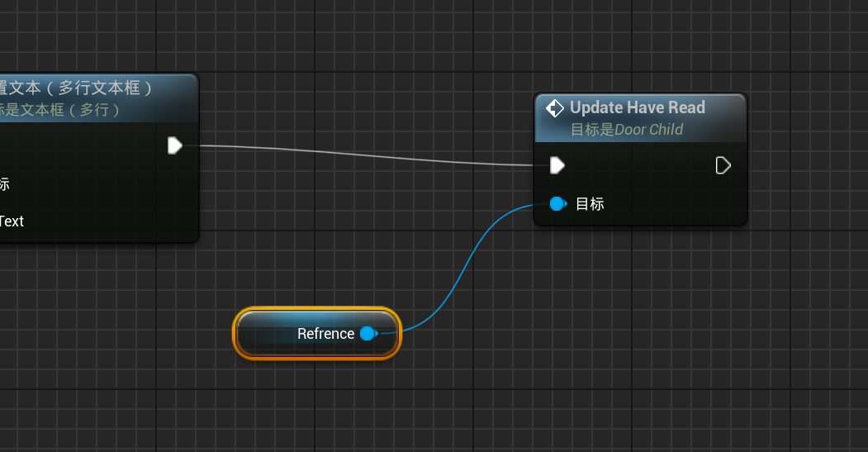The height and width of the screenshot is (452, 868).
Task: Click the empty body of the multi-line text node
Action: 99,198
